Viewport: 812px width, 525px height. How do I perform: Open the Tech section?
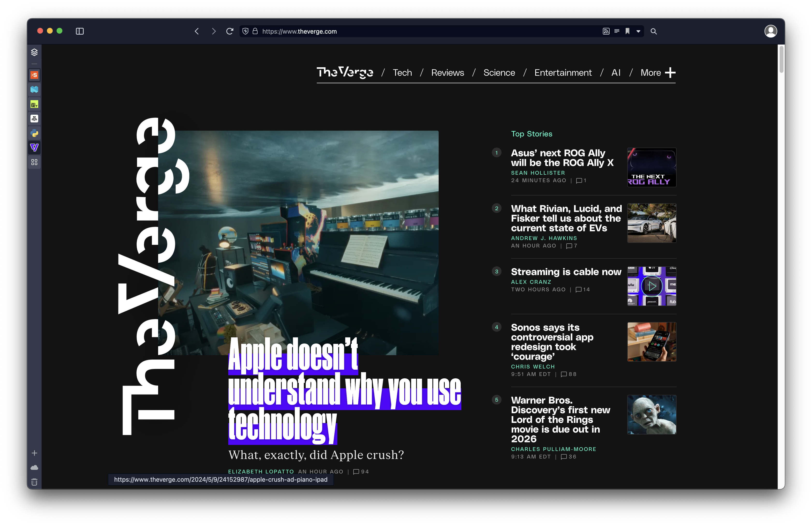click(x=402, y=73)
